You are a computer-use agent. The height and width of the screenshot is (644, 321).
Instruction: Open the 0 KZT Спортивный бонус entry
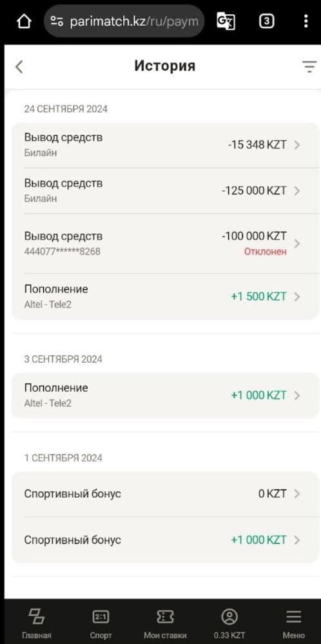click(165, 494)
